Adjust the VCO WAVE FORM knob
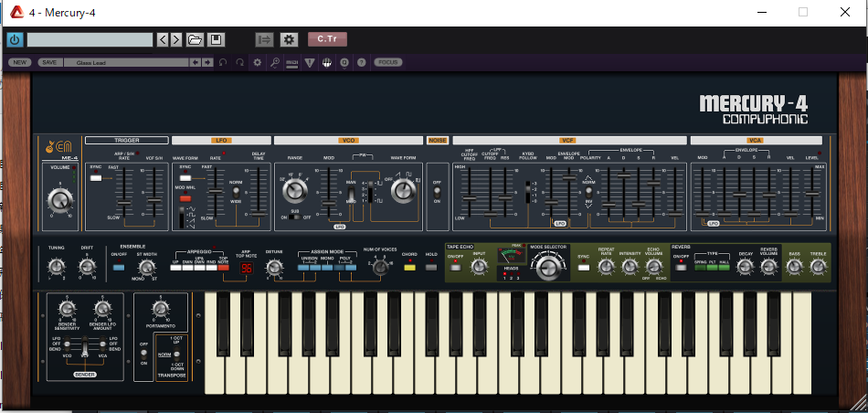 (x=404, y=191)
